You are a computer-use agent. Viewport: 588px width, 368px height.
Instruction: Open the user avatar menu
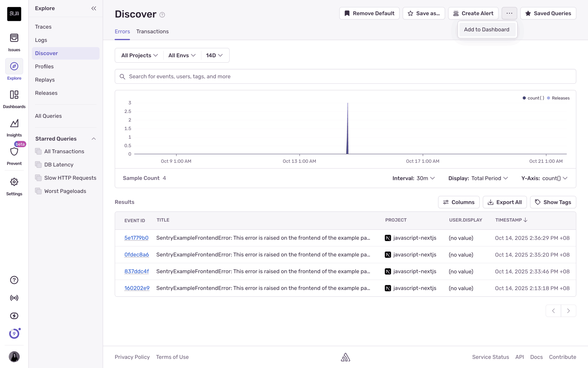(14, 357)
